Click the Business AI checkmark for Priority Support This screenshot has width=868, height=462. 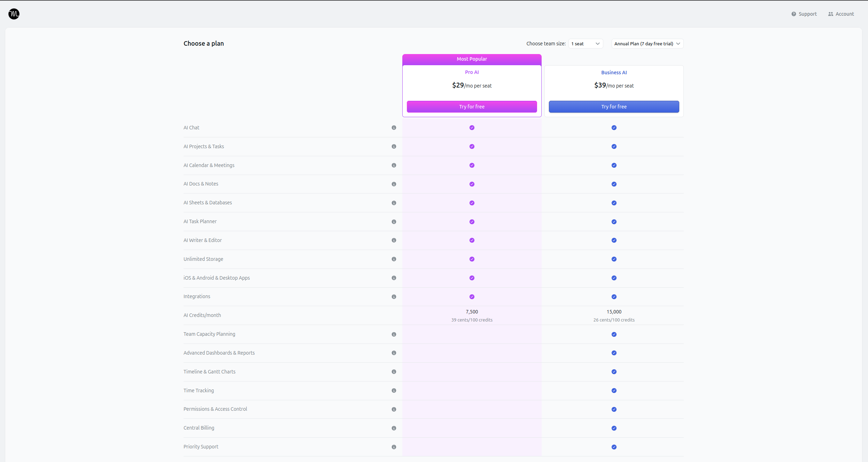(x=614, y=447)
